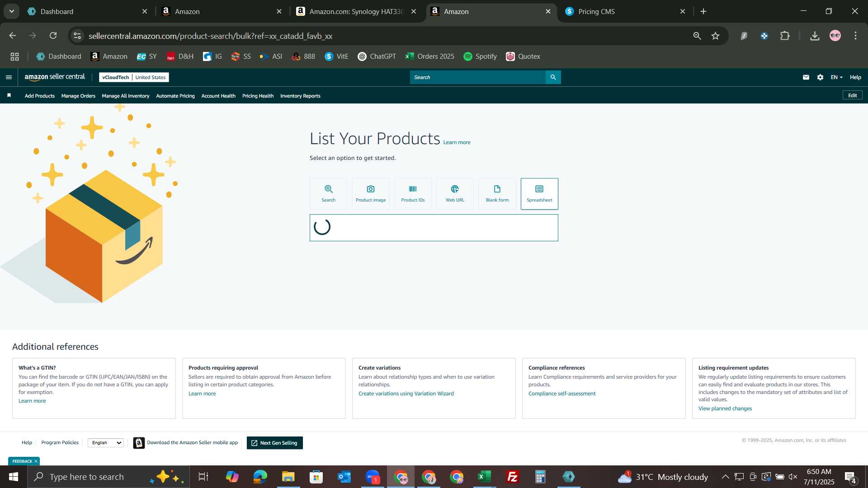Click Learn more under Products requiring approval
The width and height of the screenshot is (868, 488).
(202, 394)
